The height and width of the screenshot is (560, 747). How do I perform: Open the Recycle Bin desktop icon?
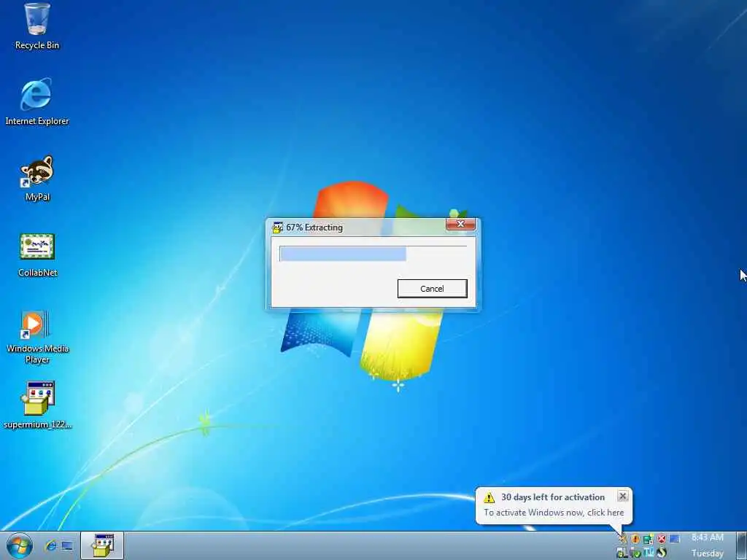36,26
